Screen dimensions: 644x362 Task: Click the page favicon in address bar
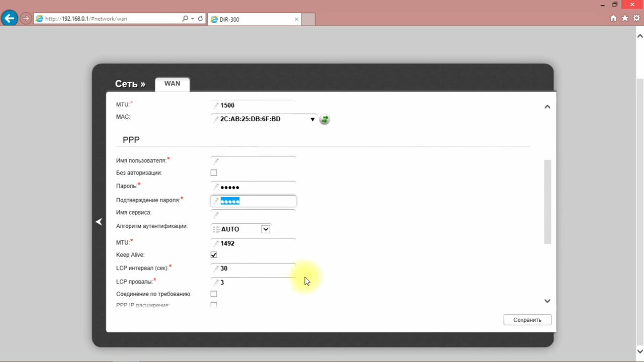point(39,19)
